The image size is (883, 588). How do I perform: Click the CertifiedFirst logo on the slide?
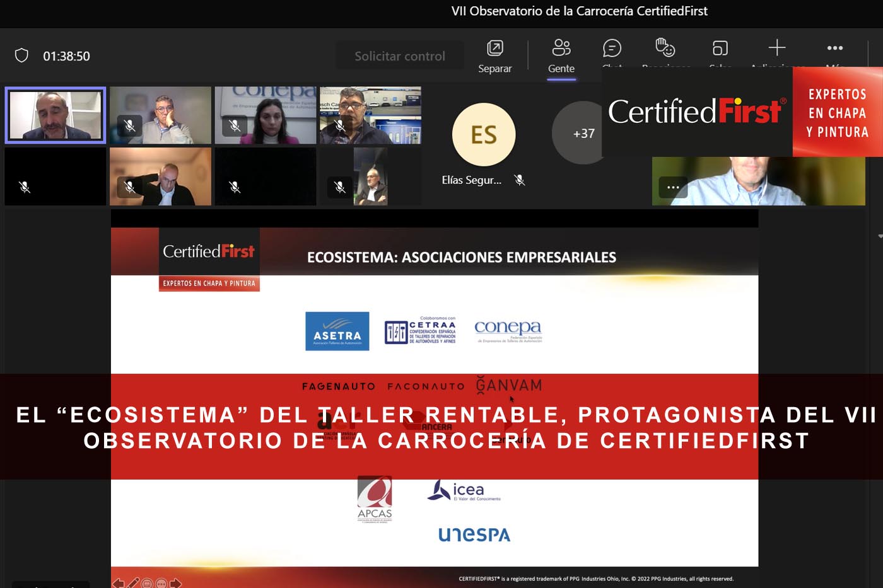click(x=208, y=250)
